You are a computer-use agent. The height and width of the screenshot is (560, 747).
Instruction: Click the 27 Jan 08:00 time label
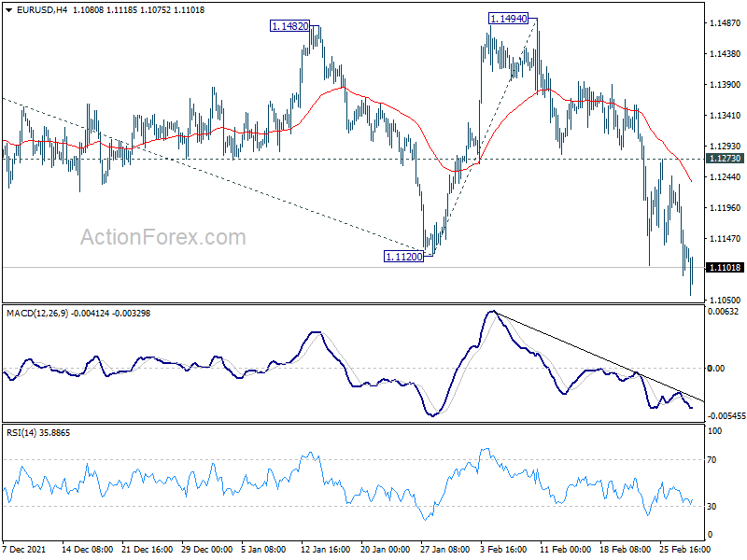pos(445,549)
